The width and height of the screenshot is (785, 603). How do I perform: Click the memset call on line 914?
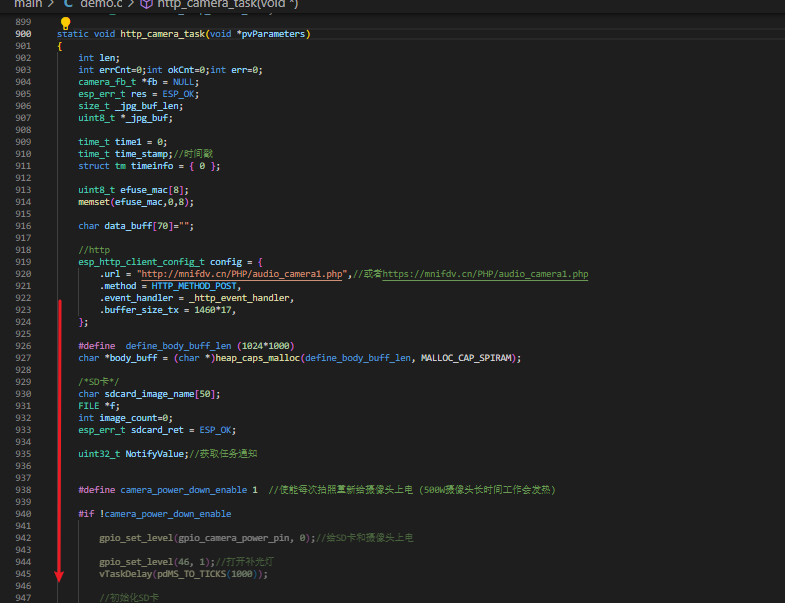(x=94, y=202)
